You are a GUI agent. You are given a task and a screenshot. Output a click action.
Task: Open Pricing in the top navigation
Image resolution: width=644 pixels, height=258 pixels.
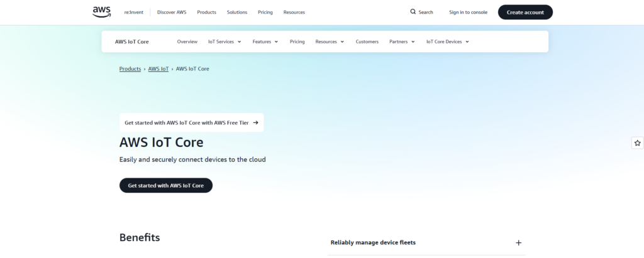coord(265,13)
